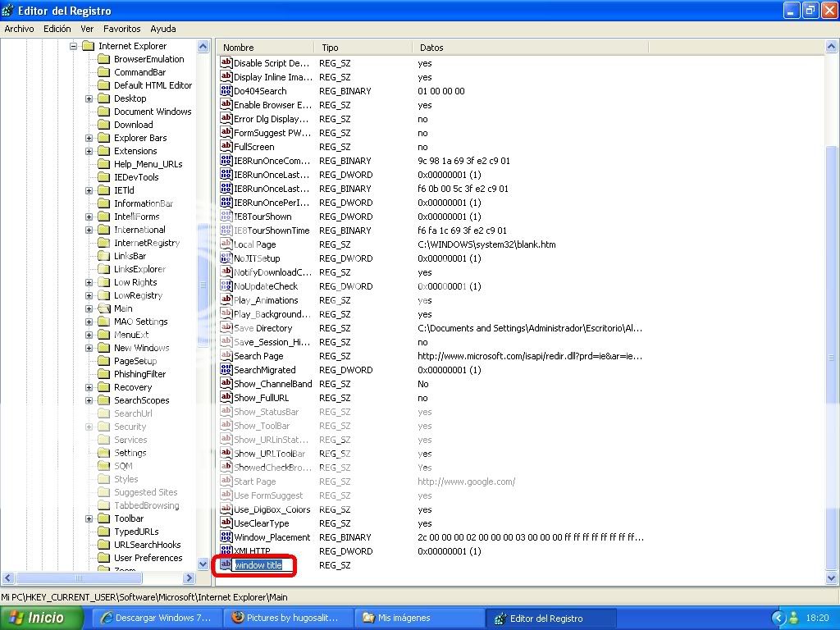840x630 pixels.
Task: Select the "SearchScopes" key in the tree
Action: click(141, 400)
